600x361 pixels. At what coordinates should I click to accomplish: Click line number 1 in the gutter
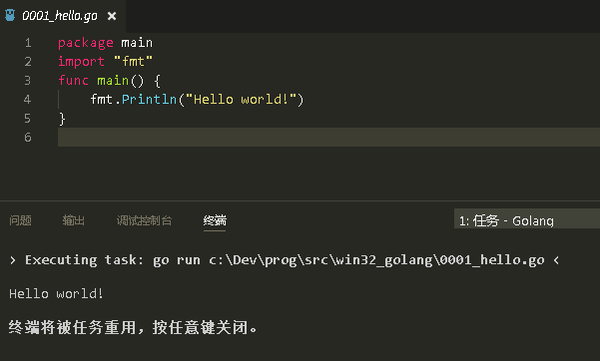[x=28, y=43]
